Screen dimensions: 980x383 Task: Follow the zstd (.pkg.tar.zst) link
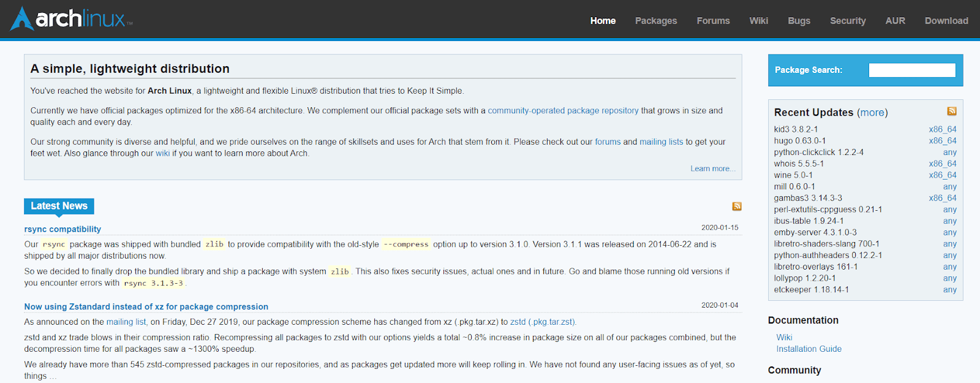click(543, 322)
